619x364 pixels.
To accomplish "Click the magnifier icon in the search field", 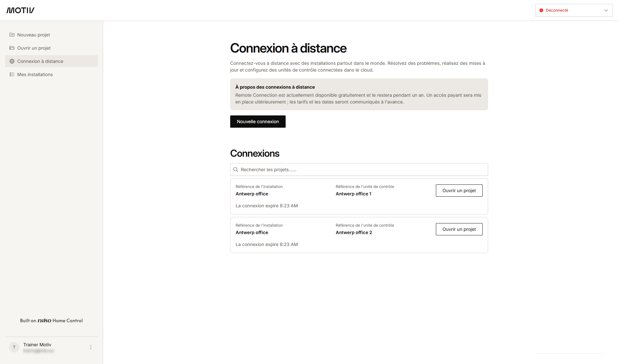I will pyautogui.click(x=236, y=170).
